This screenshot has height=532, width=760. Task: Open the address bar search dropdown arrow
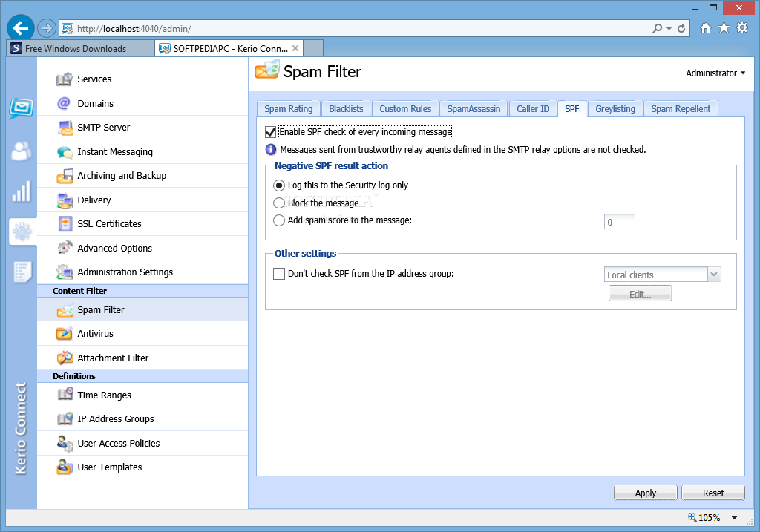click(x=669, y=29)
